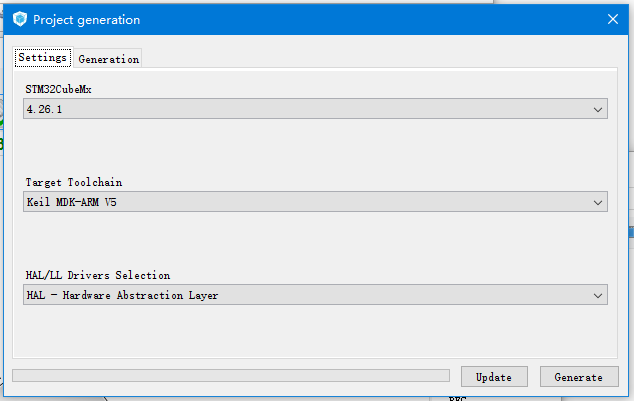634x401 pixels.
Task: Select the HAL - Hardware Abstraction Layer combo box
Action: tap(315, 295)
